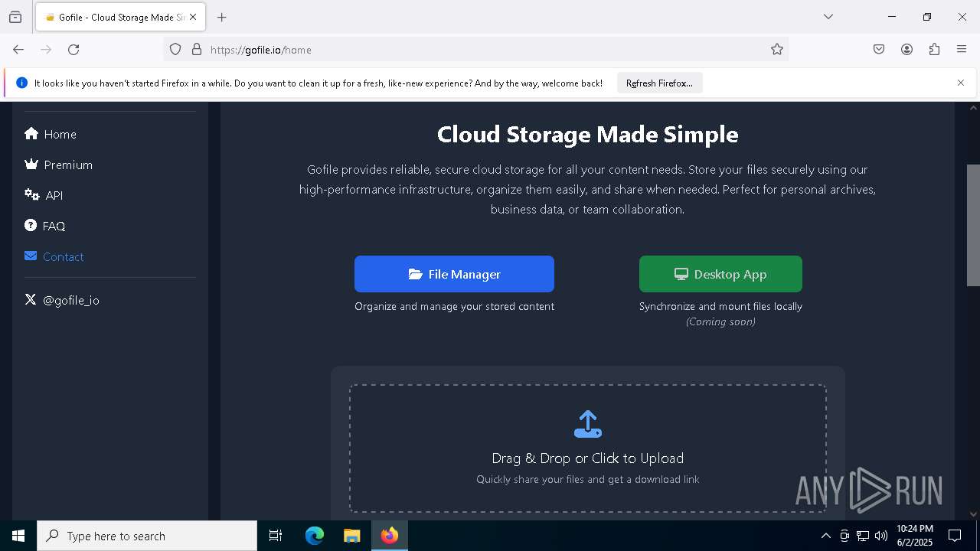980x551 pixels.
Task: Open the list all tabs dropdown
Action: 828,17
